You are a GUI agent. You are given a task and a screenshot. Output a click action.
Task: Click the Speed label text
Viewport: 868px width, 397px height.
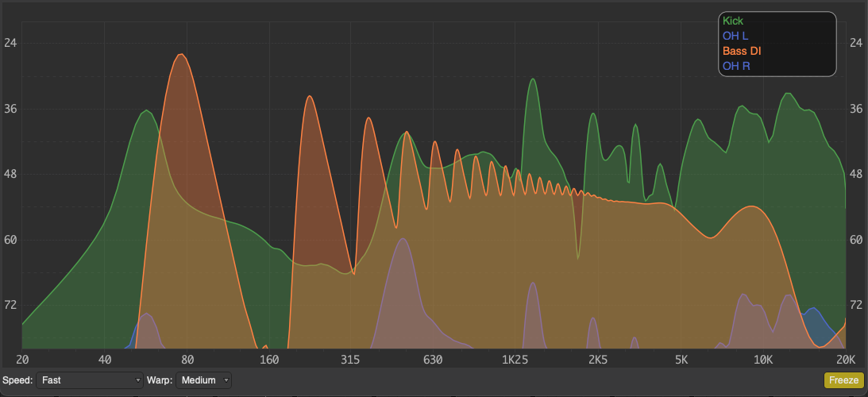[x=17, y=380]
